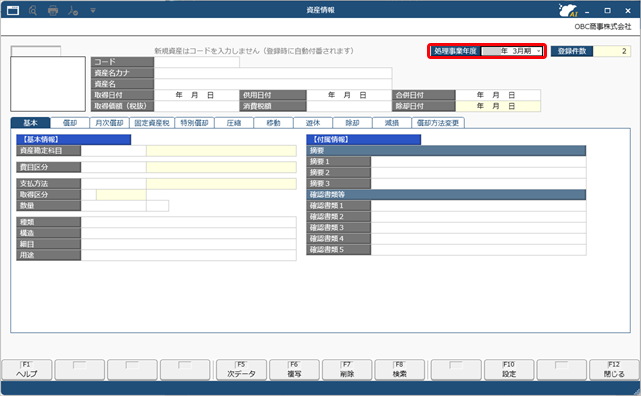This screenshot has height=396, width=641.
Task: Click the 消費税額 field
Action: pos(349,106)
